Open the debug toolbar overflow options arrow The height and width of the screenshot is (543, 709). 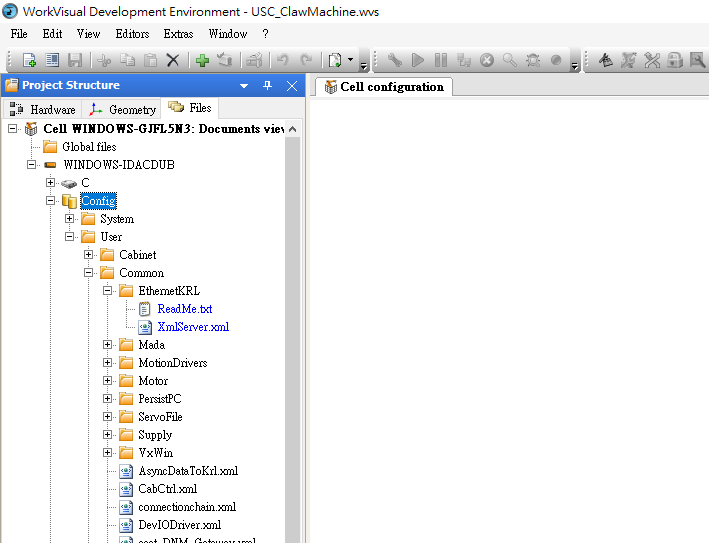coord(574,66)
